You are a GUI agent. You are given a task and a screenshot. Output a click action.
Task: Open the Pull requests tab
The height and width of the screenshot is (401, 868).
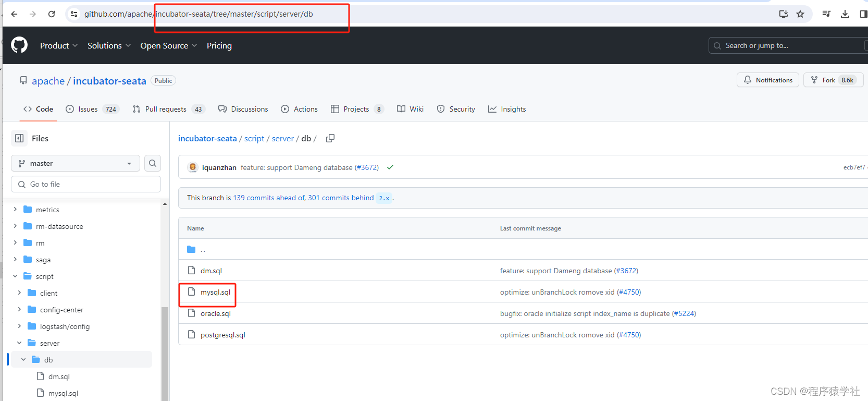[169, 109]
